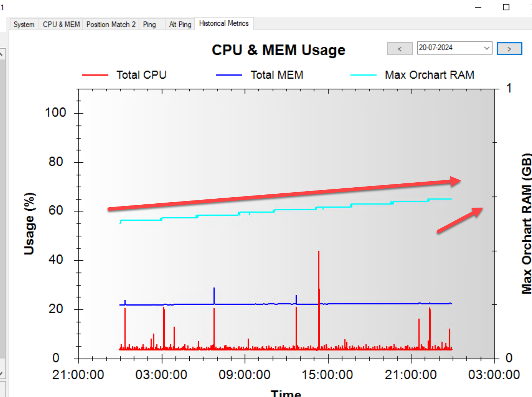The height and width of the screenshot is (397, 532).
Task: Select the Position Match 2 tab
Action: (111, 25)
